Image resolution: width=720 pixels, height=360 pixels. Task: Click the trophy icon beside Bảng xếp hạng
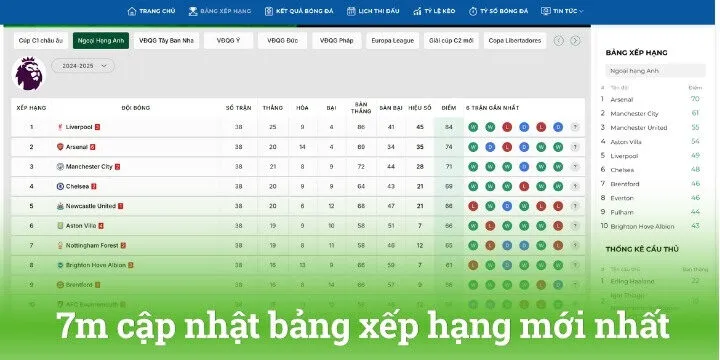[x=193, y=11]
